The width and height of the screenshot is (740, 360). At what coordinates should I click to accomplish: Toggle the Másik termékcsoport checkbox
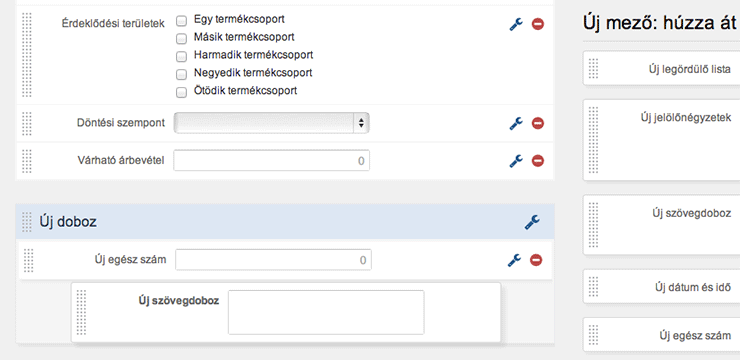[181, 39]
